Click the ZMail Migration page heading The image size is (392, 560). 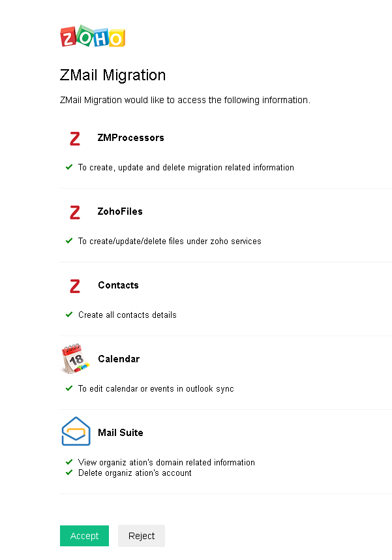pyautogui.click(x=113, y=75)
